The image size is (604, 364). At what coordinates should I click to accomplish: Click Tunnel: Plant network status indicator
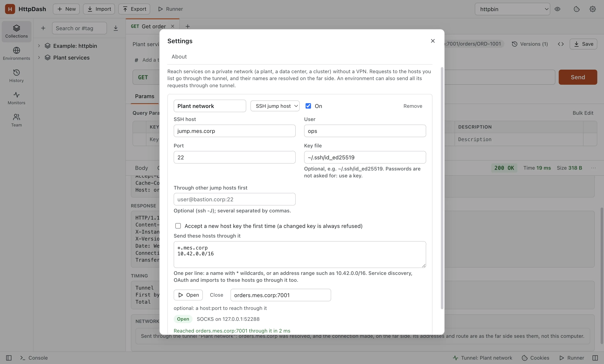pyautogui.click(x=482, y=358)
